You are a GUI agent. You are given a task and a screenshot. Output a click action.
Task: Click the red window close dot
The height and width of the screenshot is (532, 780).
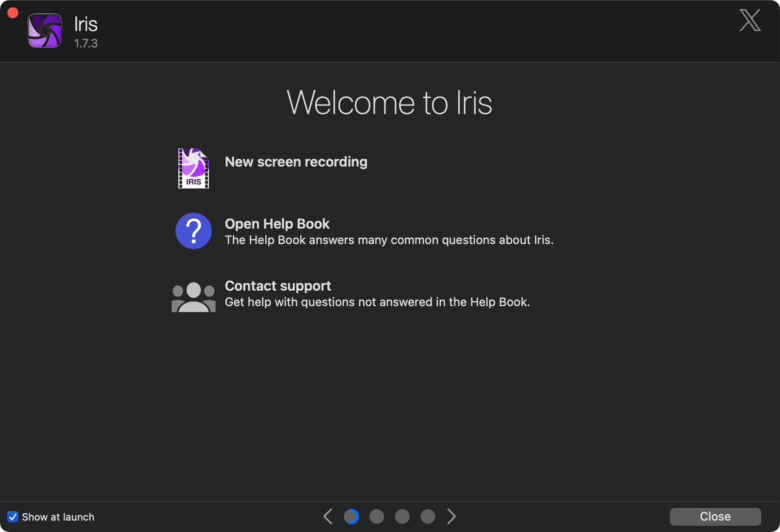[x=13, y=13]
